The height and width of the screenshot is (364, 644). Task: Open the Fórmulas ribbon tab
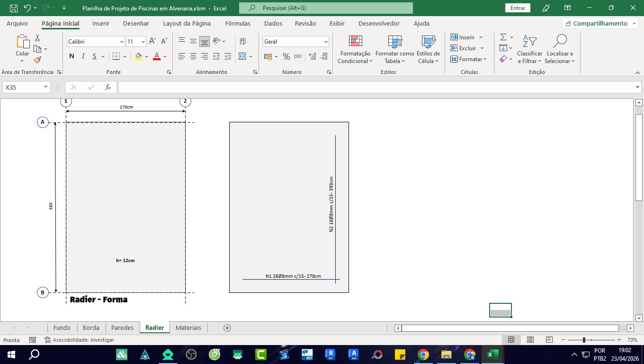[x=238, y=23]
